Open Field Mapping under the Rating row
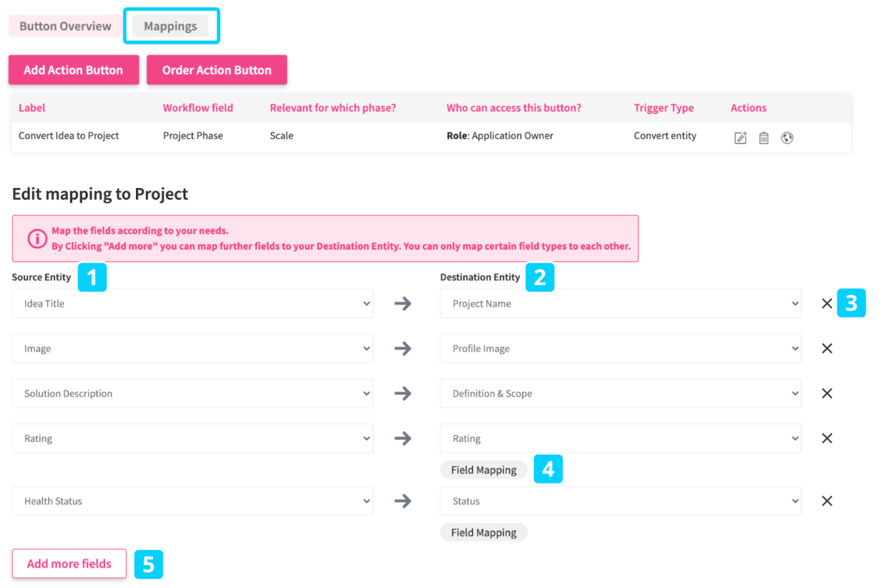Viewport: 887px width, 588px height. (484, 469)
